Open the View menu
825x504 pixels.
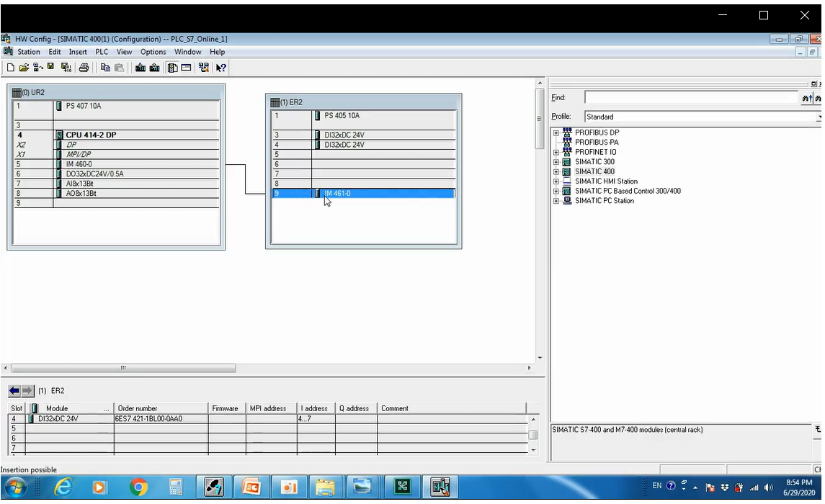[x=124, y=52]
